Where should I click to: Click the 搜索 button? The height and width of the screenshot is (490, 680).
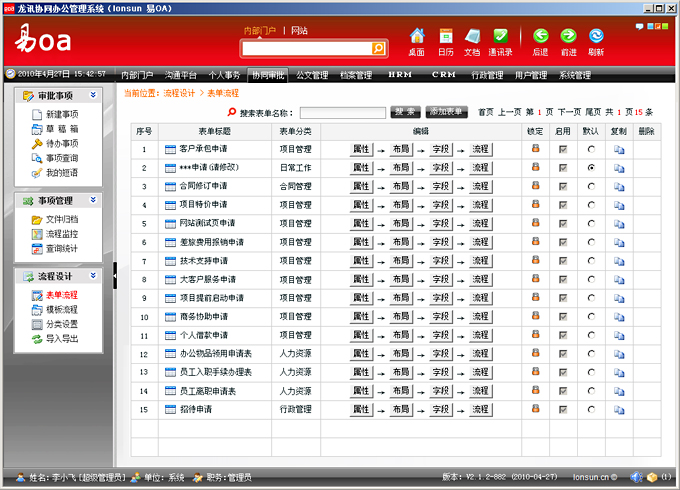point(405,112)
